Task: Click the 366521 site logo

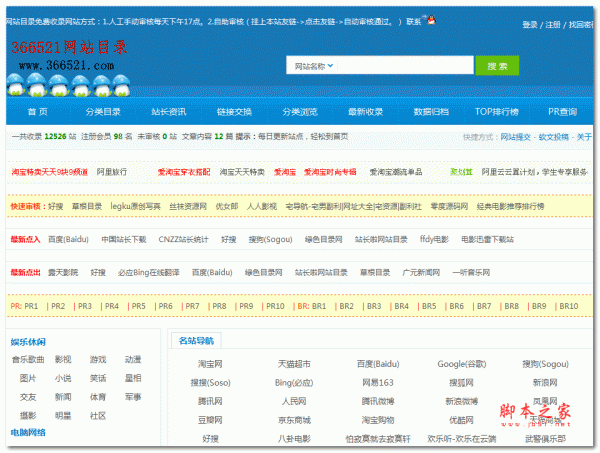Action: [69, 67]
